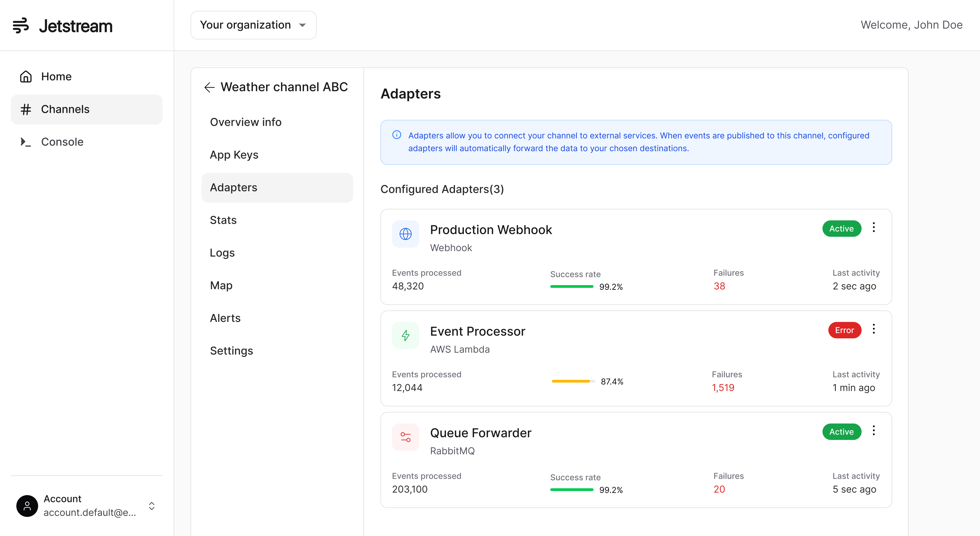This screenshot has height=536, width=980.
Task: Open the three-dot menu for Production Webhook
Action: coord(874,227)
